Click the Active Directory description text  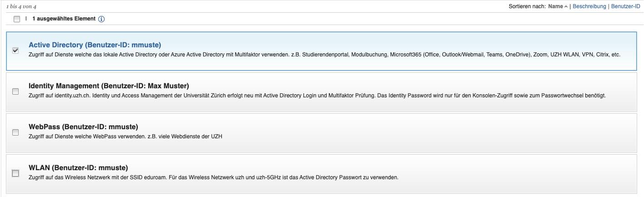[324, 55]
